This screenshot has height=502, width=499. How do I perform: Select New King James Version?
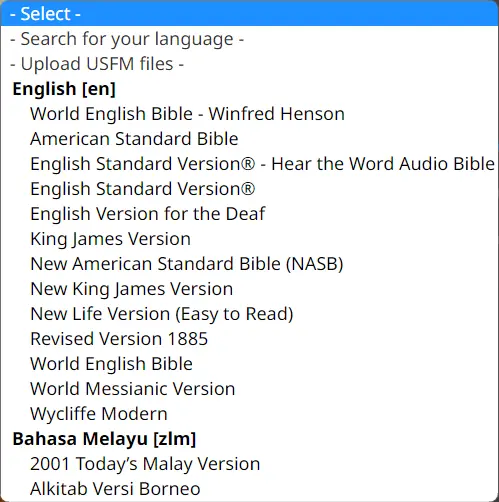pos(249,289)
